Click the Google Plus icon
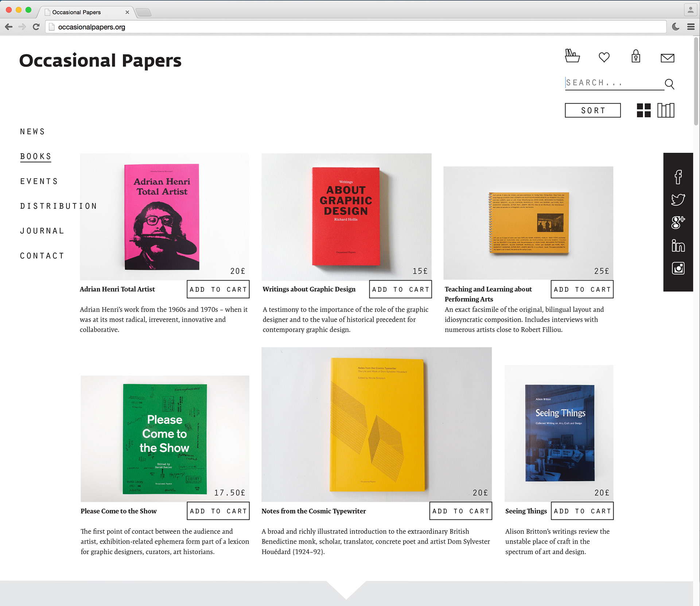The image size is (700, 606). (678, 222)
